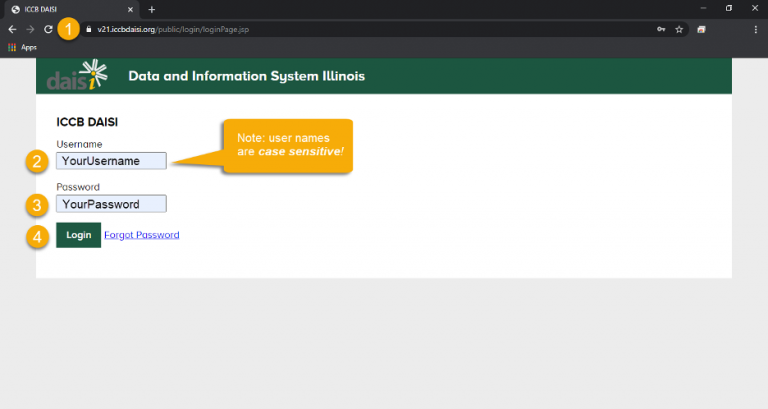
Task: Minimize the Chrome window
Action: coord(701,8)
